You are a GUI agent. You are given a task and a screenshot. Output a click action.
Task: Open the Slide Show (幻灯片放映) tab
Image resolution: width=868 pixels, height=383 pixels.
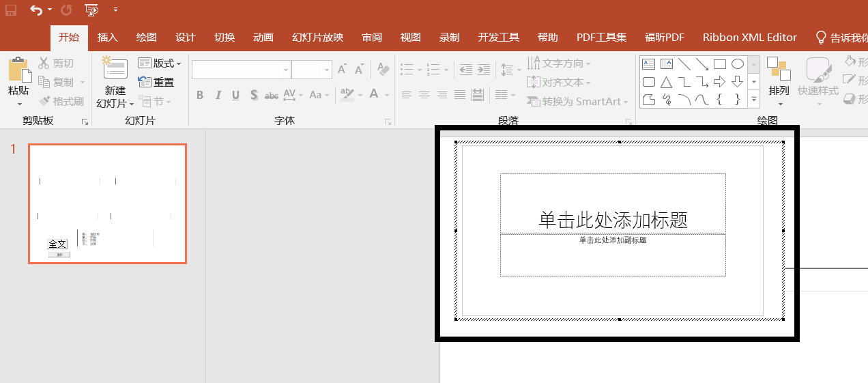[317, 38]
